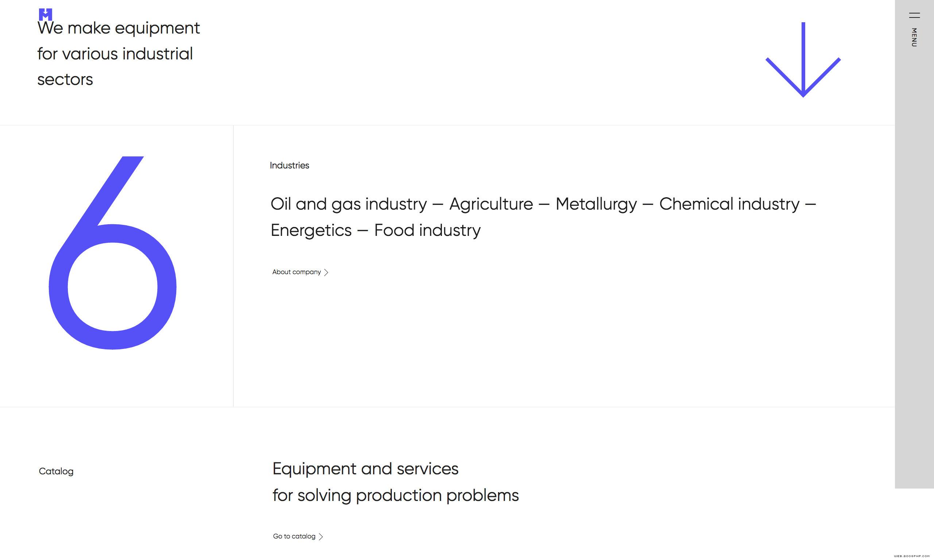Click the Chemical industry item
934x560 pixels.
pyautogui.click(x=729, y=204)
